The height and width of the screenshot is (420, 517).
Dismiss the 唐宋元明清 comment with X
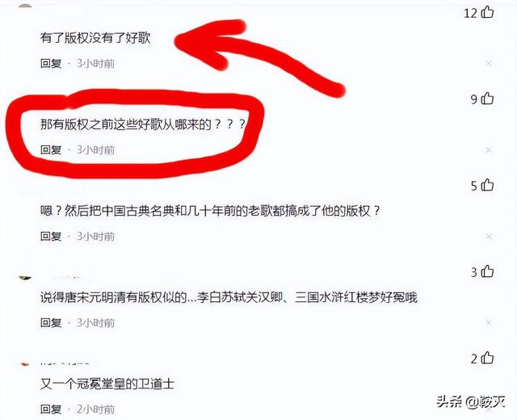click(x=489, y=322)
